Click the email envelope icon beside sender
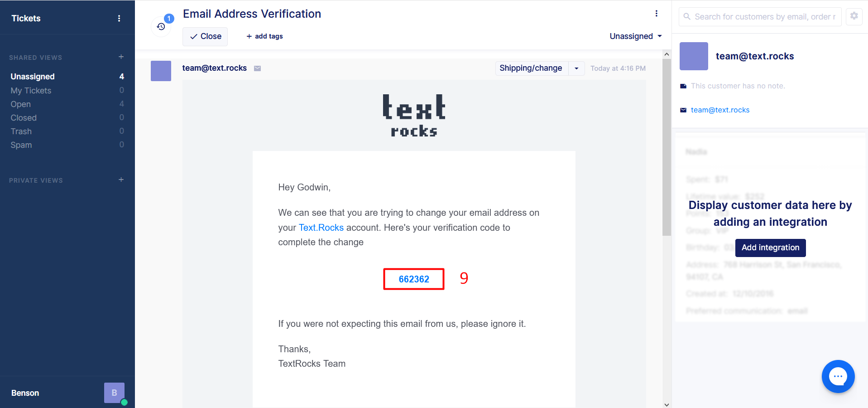868x408 pixels. [x=258, y=68]
